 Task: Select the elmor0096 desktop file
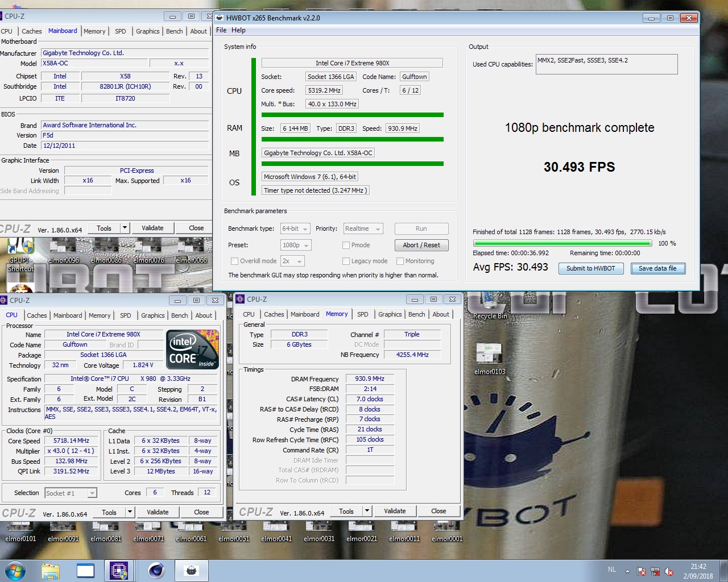[63, 252]
